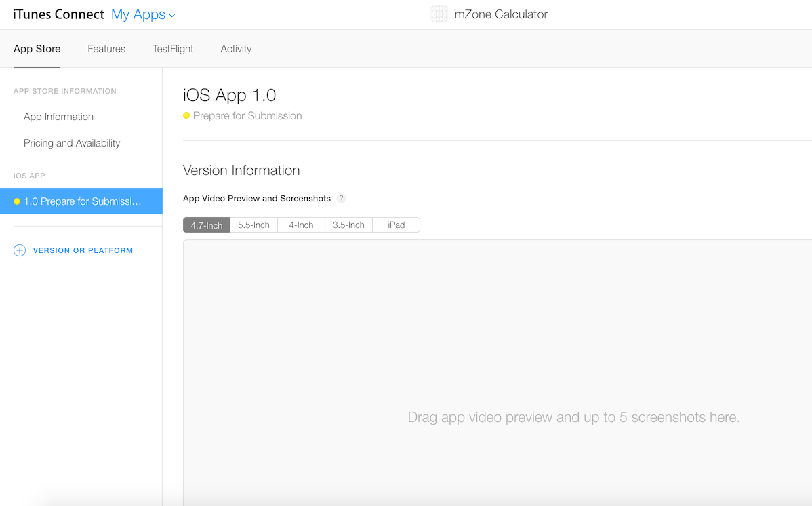Open Pricing and Availability page
812x506 pixels.
[x=72, y=143]
